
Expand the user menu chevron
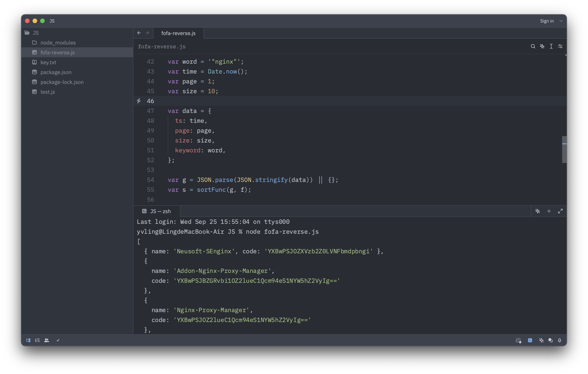click(x=561, y=21)
